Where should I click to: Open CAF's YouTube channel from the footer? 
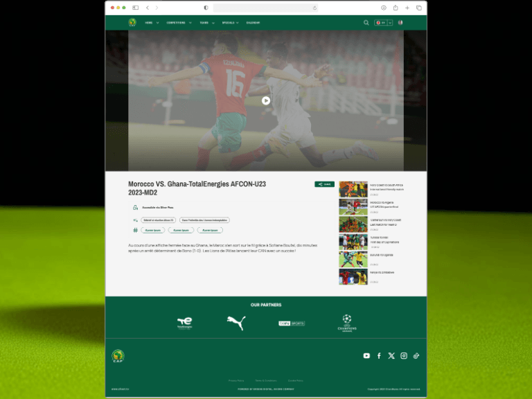click(366, 355)
